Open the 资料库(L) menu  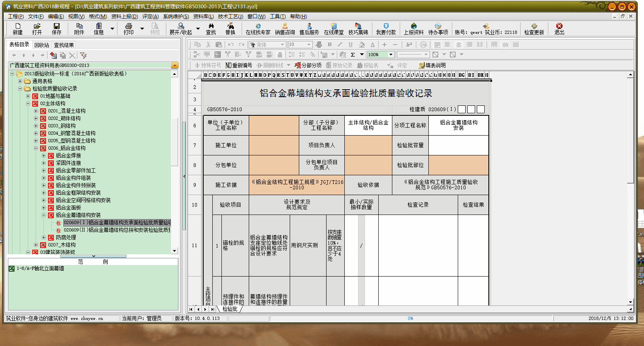tap(203, 17)
